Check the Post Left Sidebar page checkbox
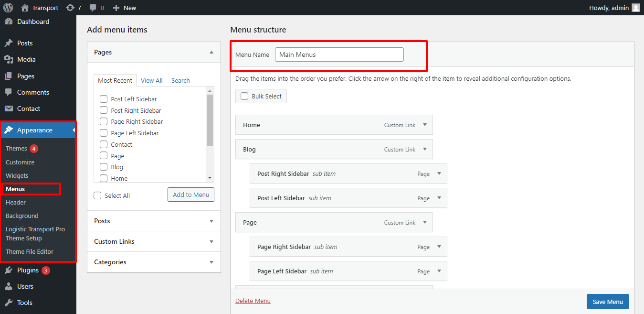The image size is (644, 314). (103, 99)
